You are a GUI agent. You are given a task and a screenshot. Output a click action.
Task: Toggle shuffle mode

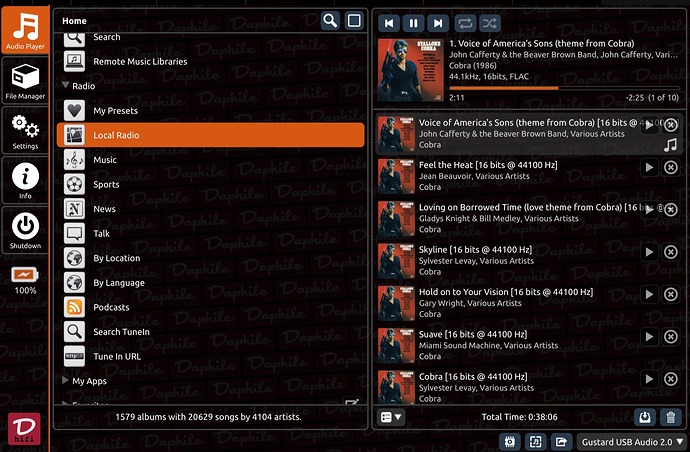[490, 22]
